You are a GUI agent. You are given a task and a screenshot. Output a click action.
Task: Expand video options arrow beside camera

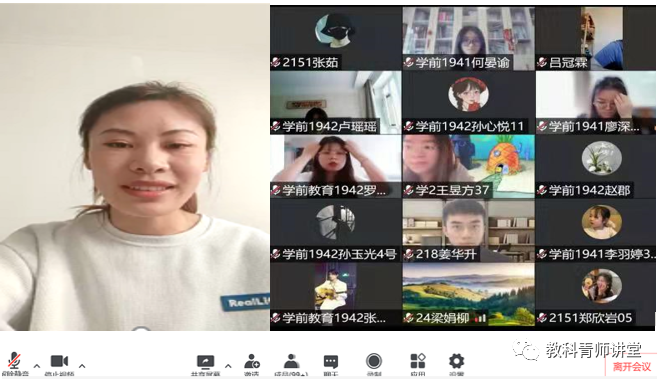tap(82, 366)
